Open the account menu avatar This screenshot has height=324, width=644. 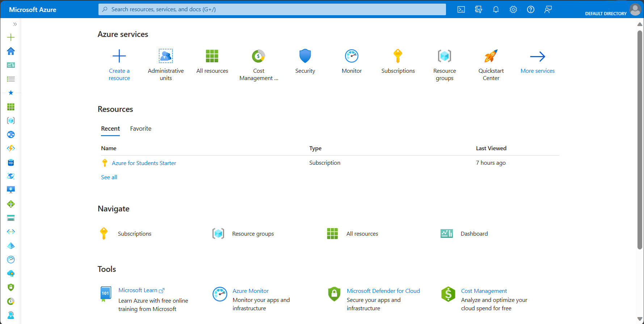[635, 9]
